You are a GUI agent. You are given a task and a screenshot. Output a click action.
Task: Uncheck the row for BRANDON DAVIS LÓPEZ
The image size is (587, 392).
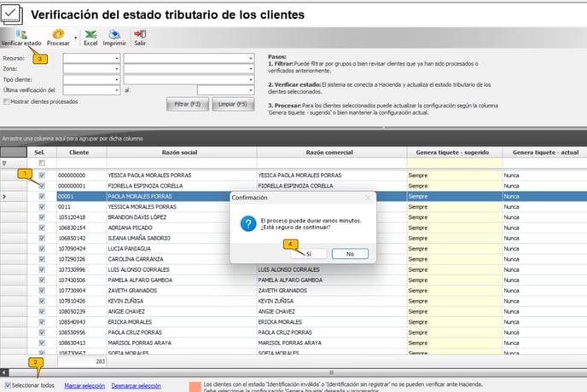coord(42,217)
